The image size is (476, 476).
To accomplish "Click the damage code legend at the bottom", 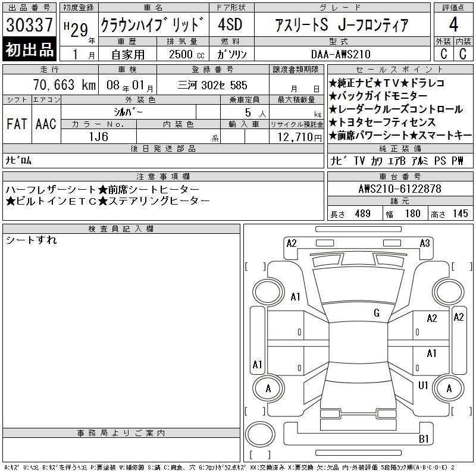I will point(229,467).
